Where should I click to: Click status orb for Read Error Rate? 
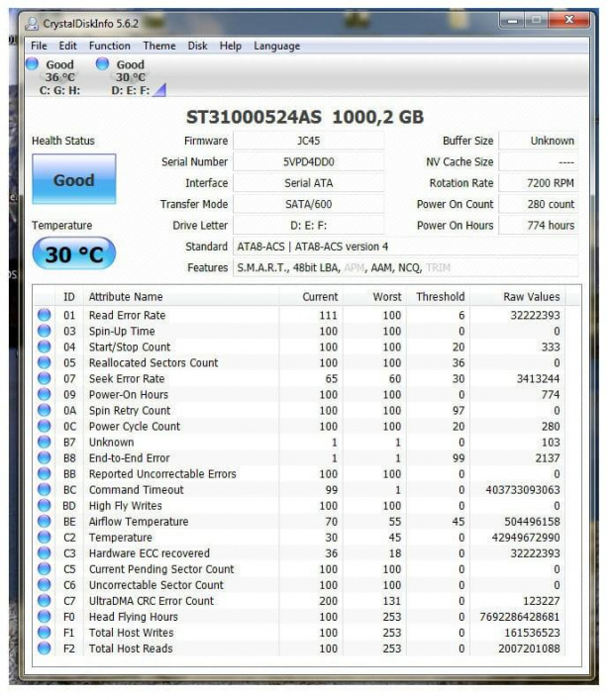coord(45,315)
